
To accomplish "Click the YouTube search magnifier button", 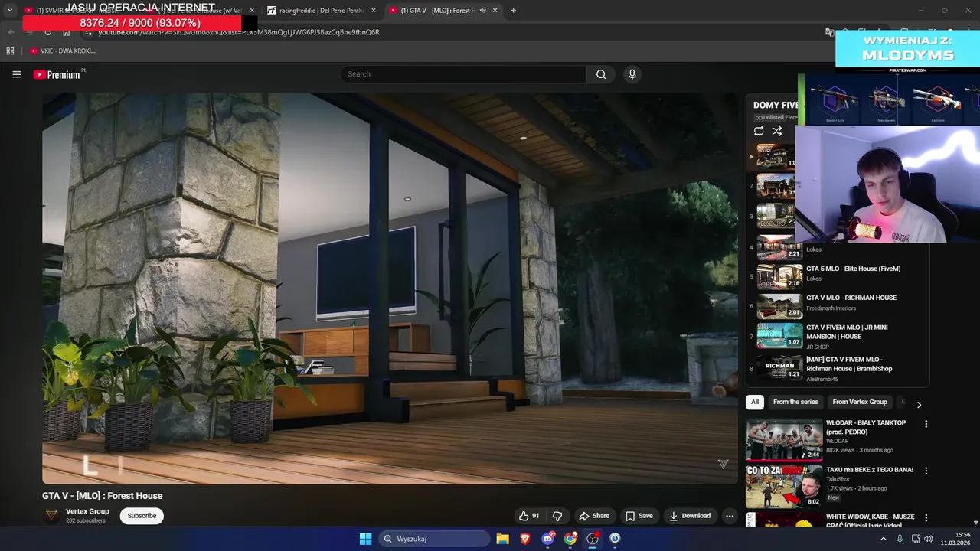I will pyautogui.click(x=601, y=74).
